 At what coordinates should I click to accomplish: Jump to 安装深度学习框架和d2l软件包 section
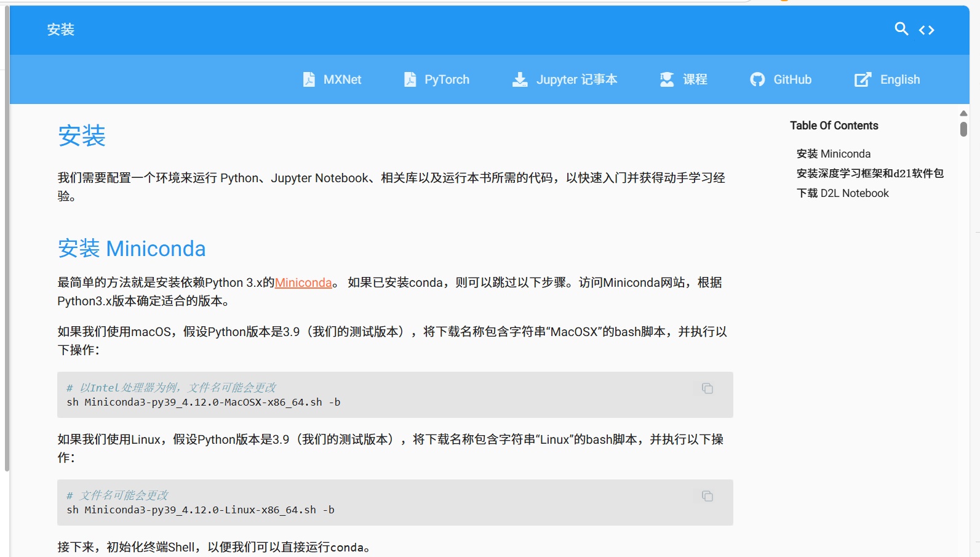pyautogui.click(x=870, y=174)
